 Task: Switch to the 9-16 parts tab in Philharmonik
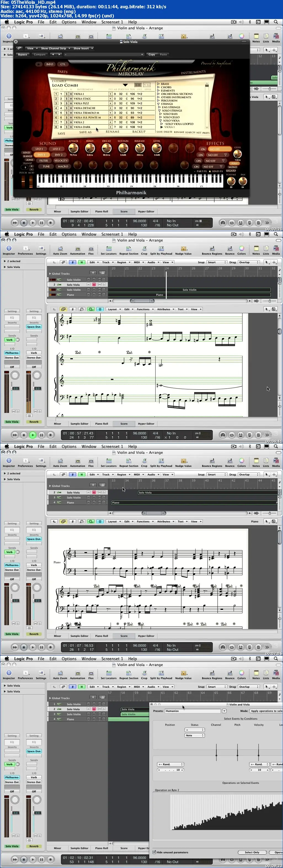tap(147, 85)
